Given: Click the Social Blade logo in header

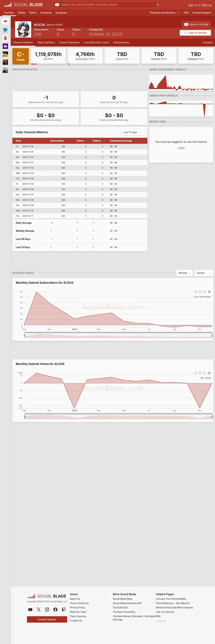Looking at the screenshot, I should coord(23,5).
